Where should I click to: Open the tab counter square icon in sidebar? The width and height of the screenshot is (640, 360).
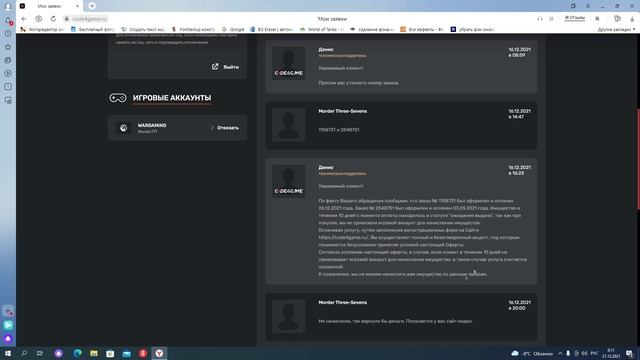pos(8,87)
